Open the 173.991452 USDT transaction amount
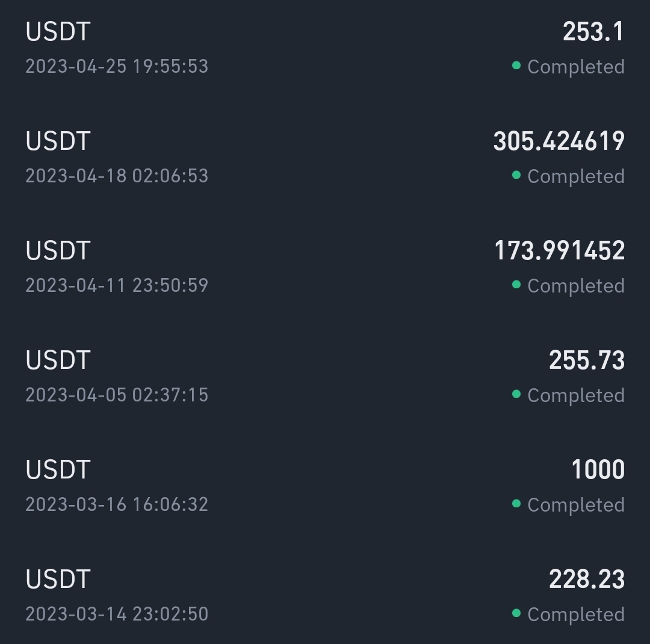Image resolution: width=650 pixels, height=644 pixels. point(559,251)
